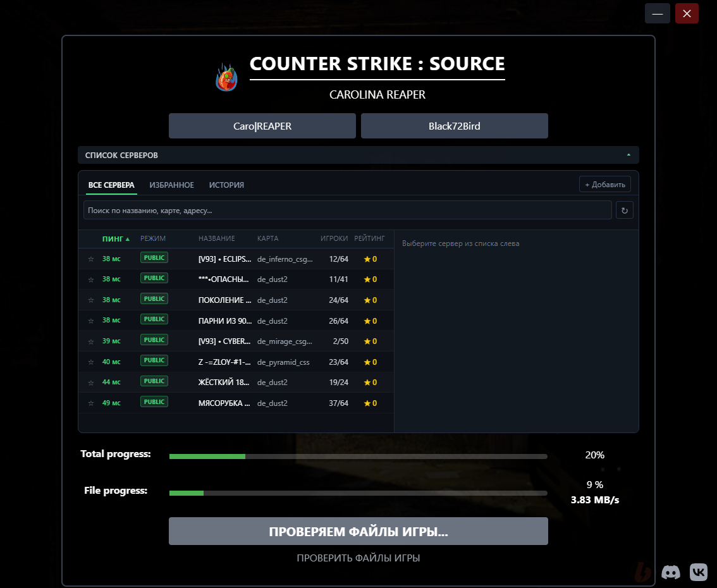
Task: Favorite the ПОКОЛЕНИЕ server star
Action: pyautogui.click(x=91, y=300)
